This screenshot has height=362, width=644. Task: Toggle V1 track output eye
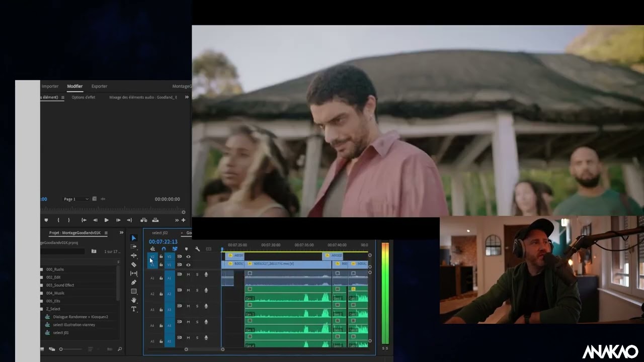188,264
